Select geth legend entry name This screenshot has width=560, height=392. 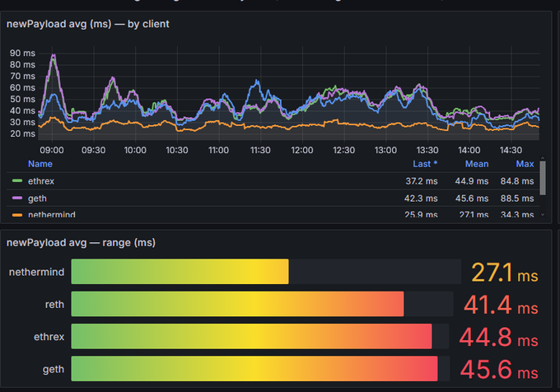tap(37, 198)
